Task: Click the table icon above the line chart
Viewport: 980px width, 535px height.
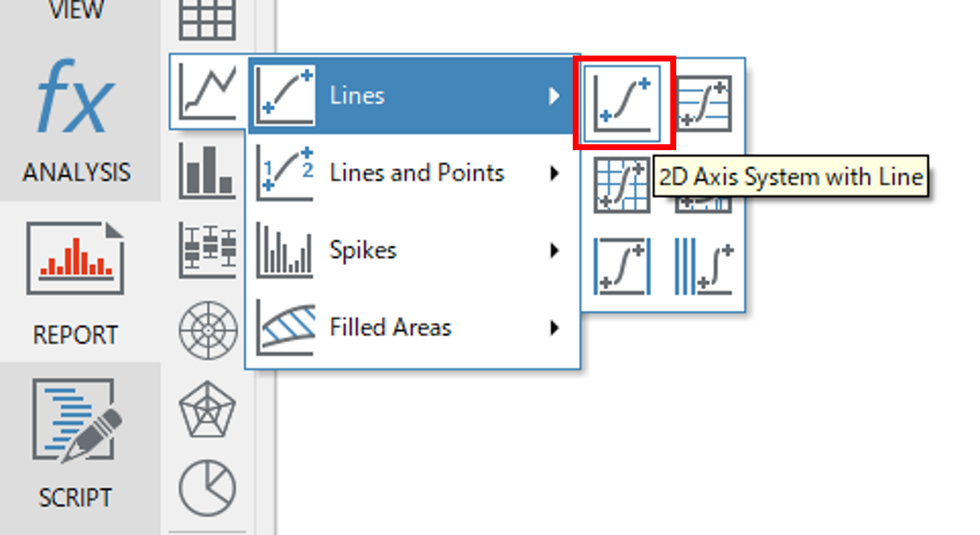Action: (x=207, y=21)
